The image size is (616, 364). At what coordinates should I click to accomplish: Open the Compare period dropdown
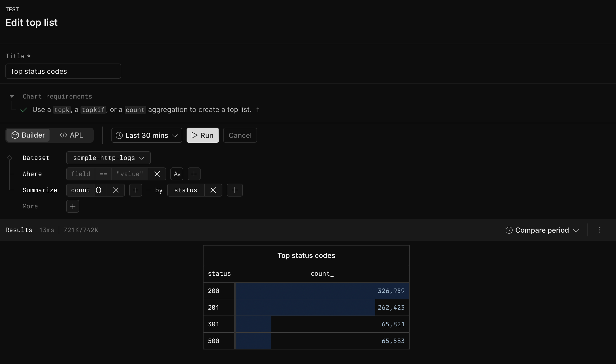pos(542,230)
